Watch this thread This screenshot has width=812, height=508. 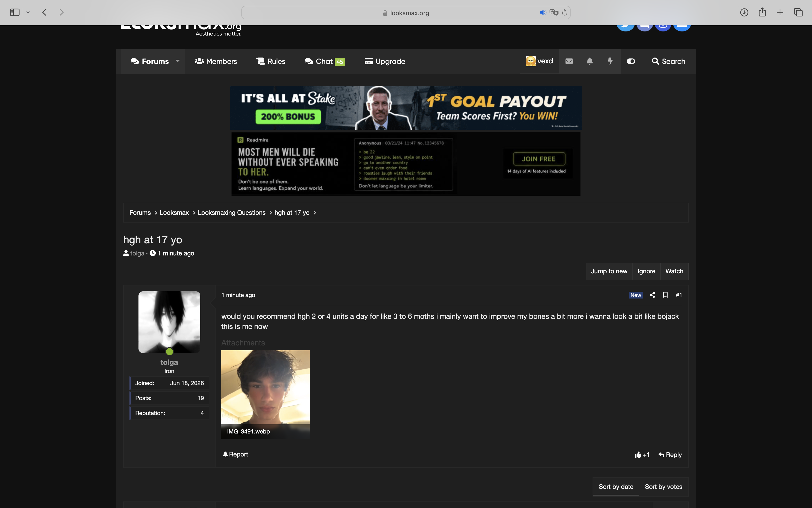point(674,271)
